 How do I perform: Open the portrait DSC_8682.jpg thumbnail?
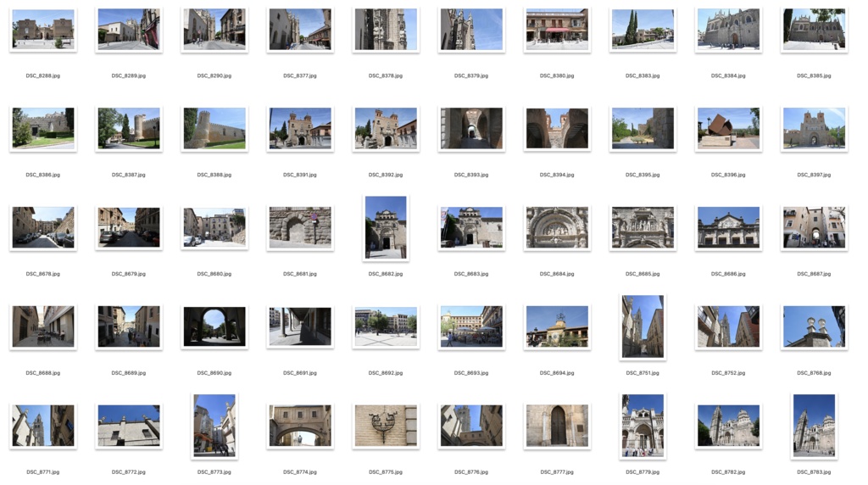(386, 227)
